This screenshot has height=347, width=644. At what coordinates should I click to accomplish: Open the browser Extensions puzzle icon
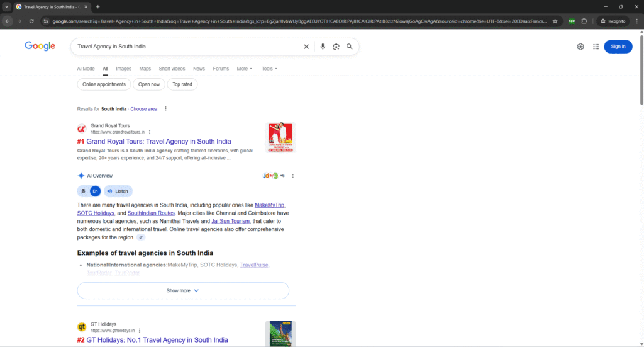(x=584, y=21)
